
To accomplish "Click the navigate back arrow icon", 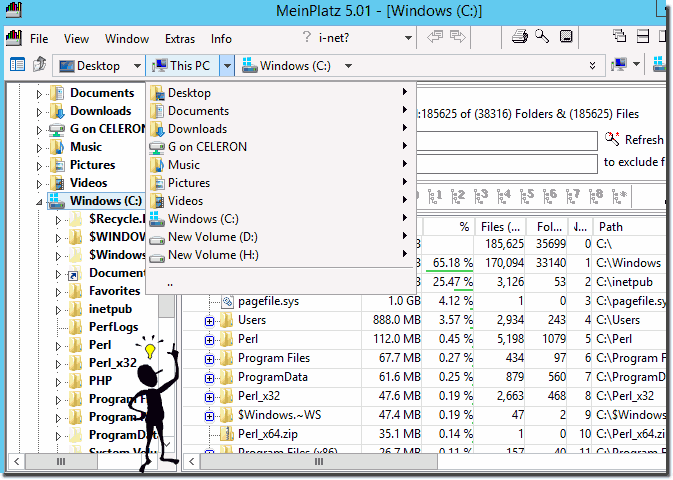I will pos(435,38).
